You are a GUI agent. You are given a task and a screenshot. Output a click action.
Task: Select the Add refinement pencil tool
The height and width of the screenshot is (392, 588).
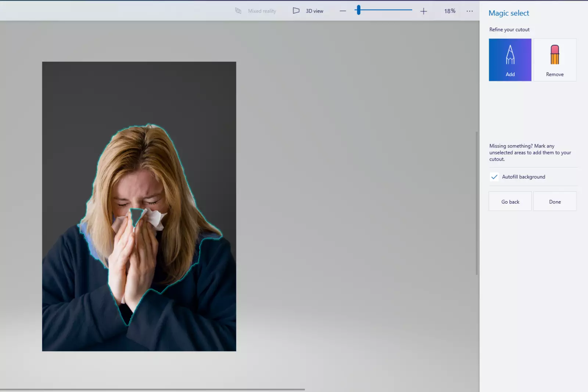pyautogui.click(x=510, y=60)
